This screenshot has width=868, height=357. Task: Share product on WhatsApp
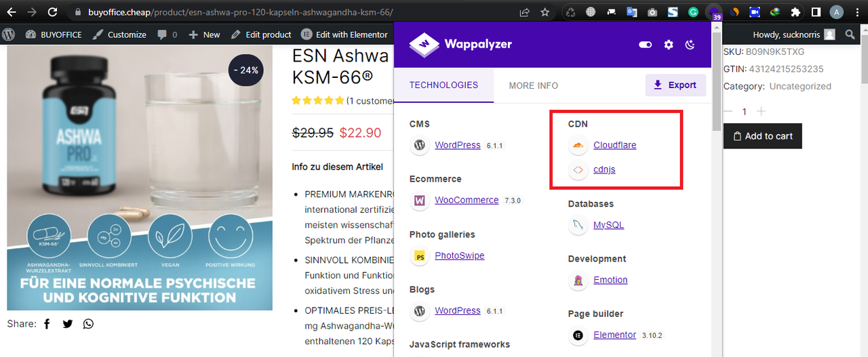[x=88, y=324]
